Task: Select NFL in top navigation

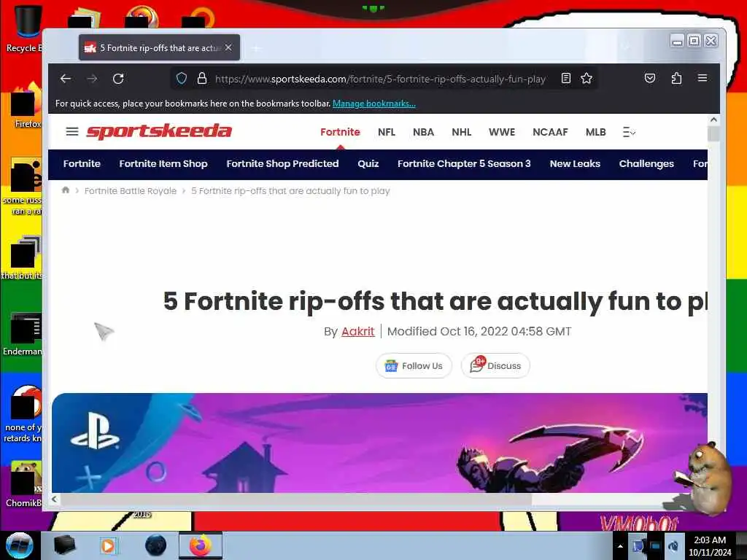Action: 387,132
